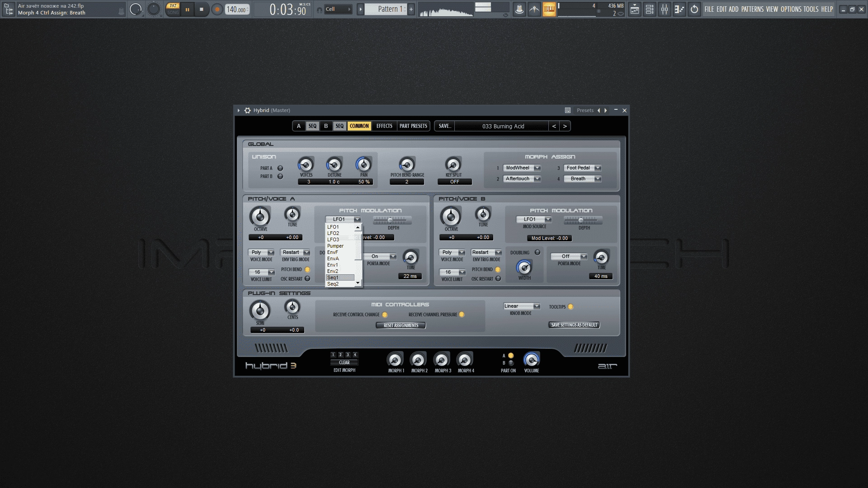Click the undo history circular arrow icon
Viewport: 868px width, 488px height.
tap(694, 9)
